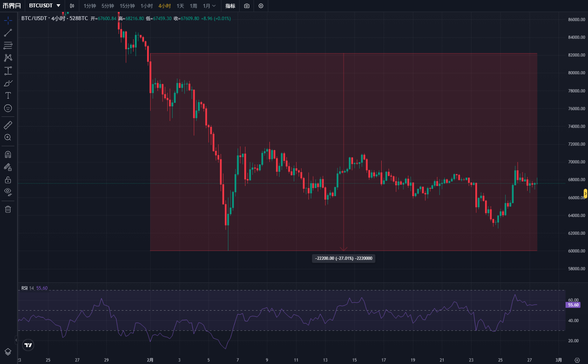Expand the 1月 interval dropdown chevron
588x364 pixels.
click(x=214, y=6)
